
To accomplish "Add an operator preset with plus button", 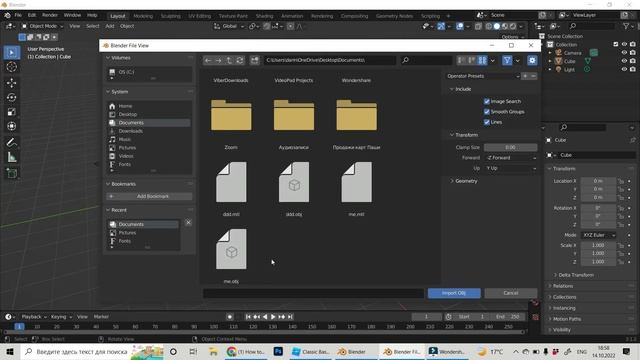I will point(525,76).
